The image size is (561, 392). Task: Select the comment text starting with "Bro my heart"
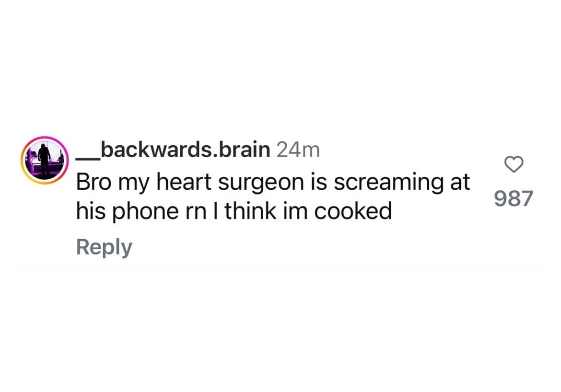[273, 196]
